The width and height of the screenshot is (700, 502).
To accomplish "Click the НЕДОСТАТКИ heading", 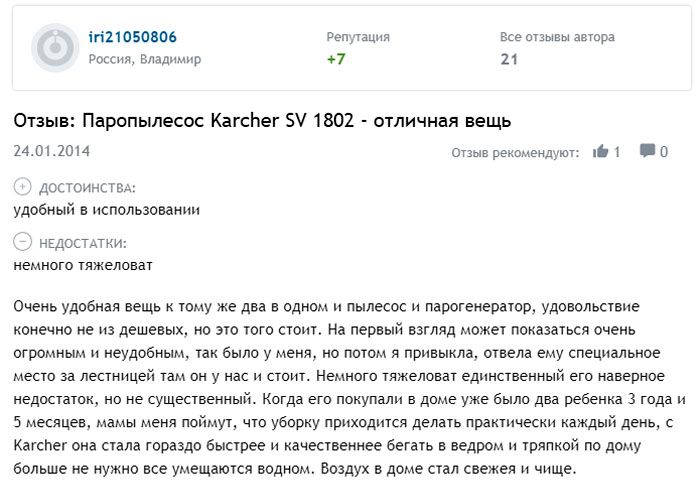I will pyautogui.click(x=83, y=242).
